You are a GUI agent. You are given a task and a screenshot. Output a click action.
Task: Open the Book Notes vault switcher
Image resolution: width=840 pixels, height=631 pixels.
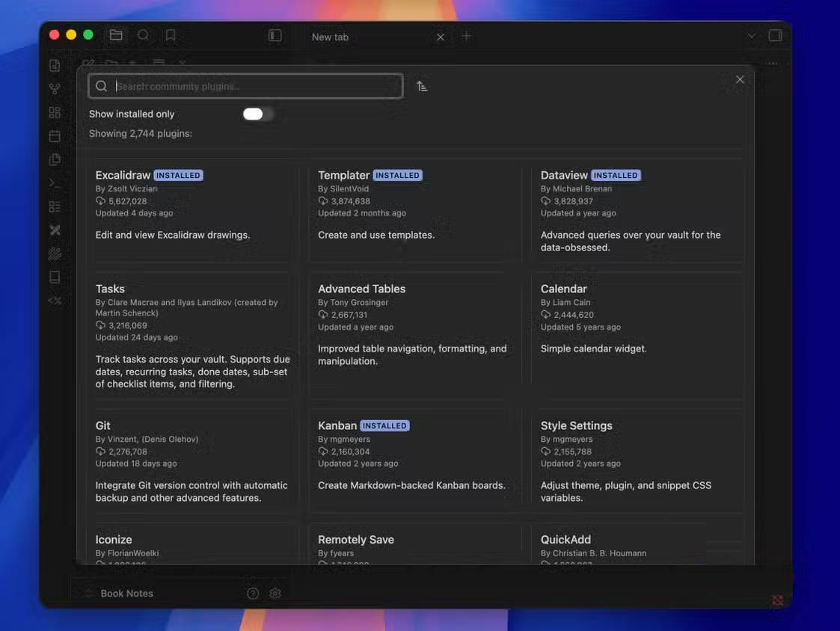pos(127,593)
